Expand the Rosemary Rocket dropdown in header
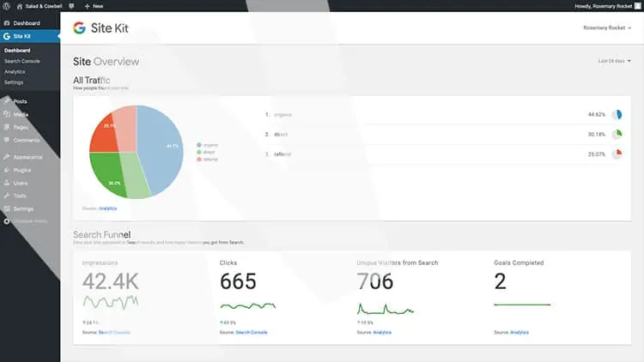The image size is (644, 362). [607, 28]
